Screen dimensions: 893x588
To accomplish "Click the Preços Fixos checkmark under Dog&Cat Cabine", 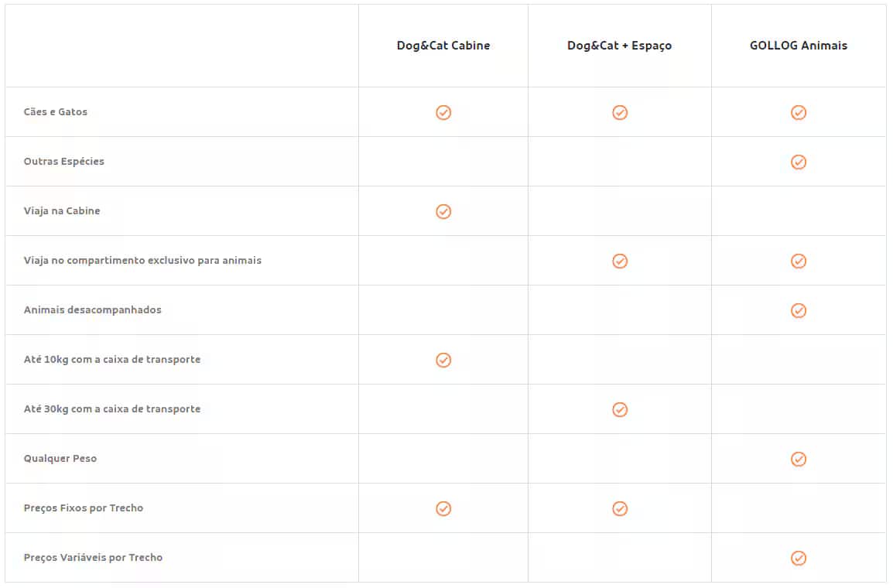I will (x=443, y=508).
